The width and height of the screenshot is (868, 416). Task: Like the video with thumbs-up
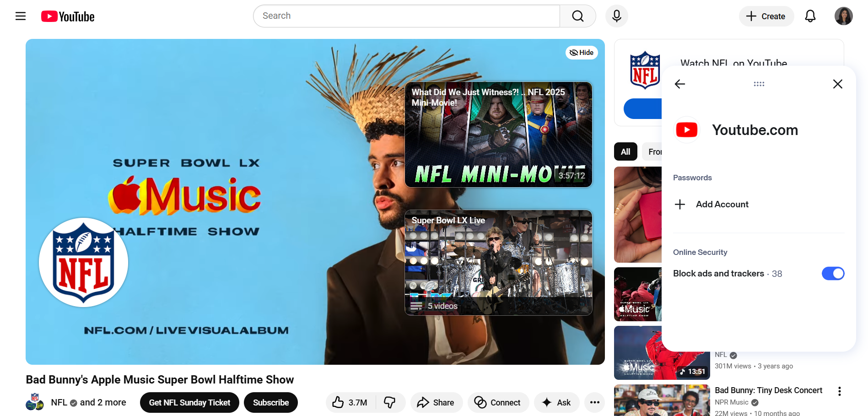coord(338,402)
